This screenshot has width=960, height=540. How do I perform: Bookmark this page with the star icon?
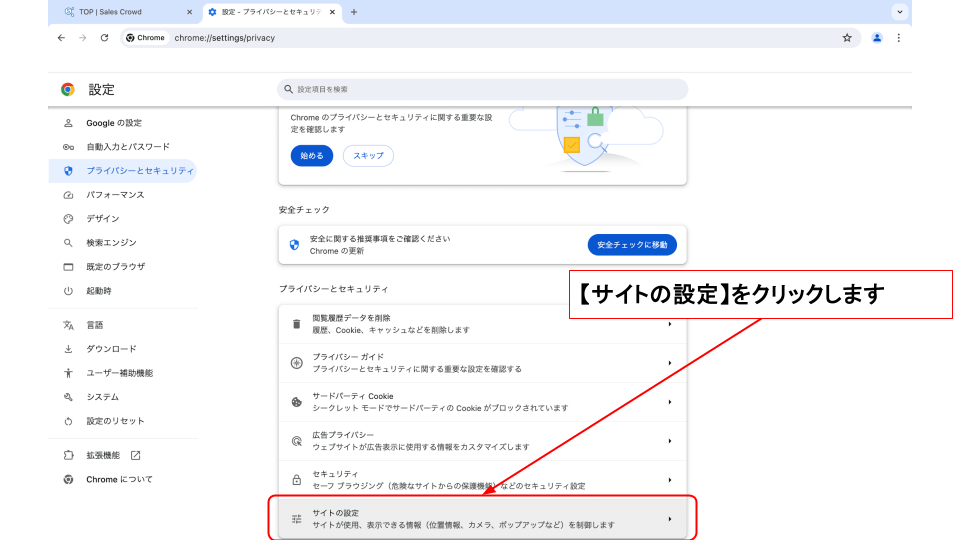click(847, 38)
